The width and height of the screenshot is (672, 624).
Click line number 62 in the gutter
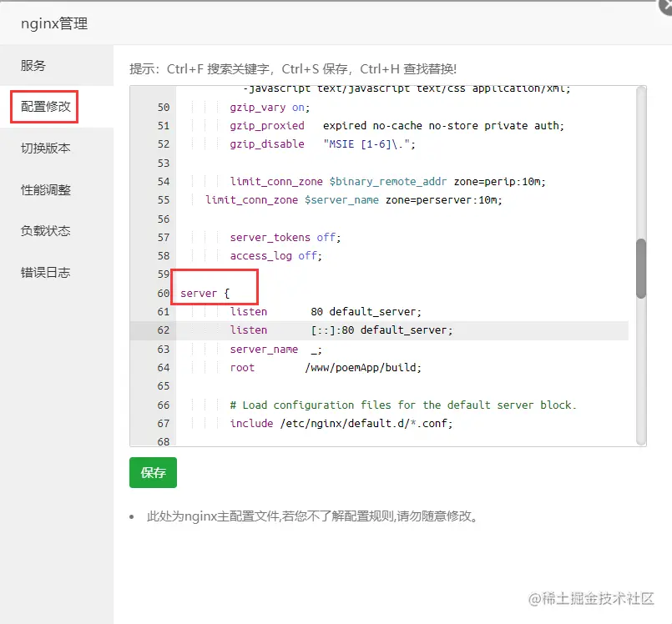tap(164, 330)
